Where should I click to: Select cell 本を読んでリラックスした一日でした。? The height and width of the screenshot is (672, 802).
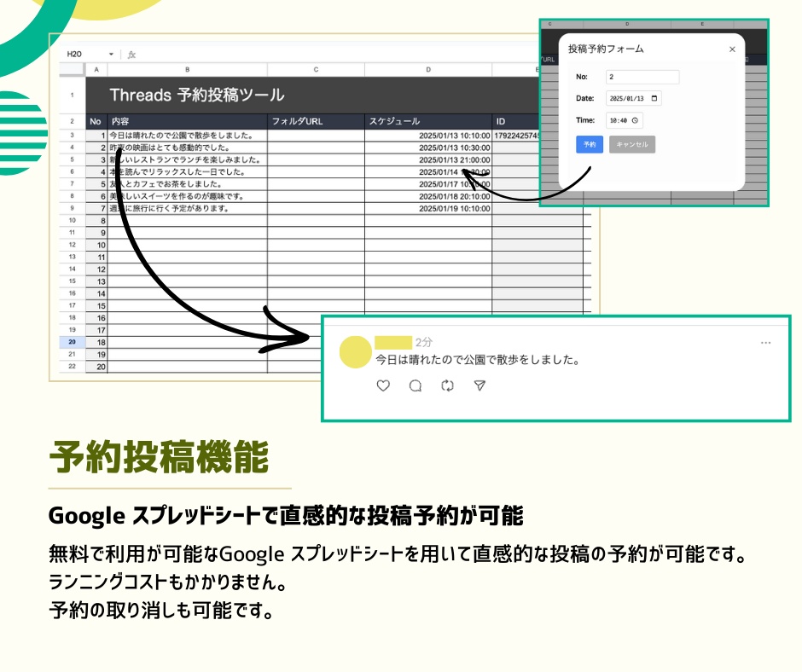coord(187,171)
